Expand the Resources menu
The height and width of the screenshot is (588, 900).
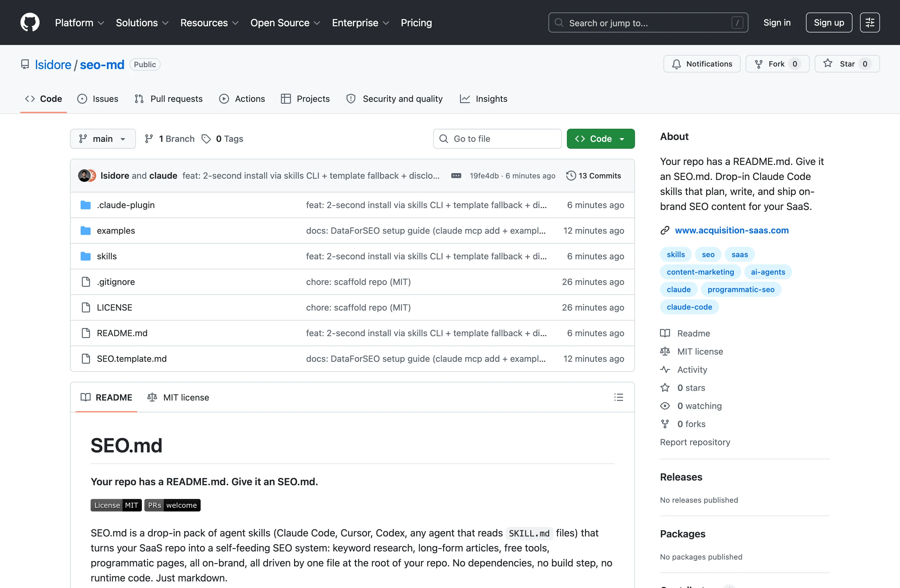click(x=209, y=23)
